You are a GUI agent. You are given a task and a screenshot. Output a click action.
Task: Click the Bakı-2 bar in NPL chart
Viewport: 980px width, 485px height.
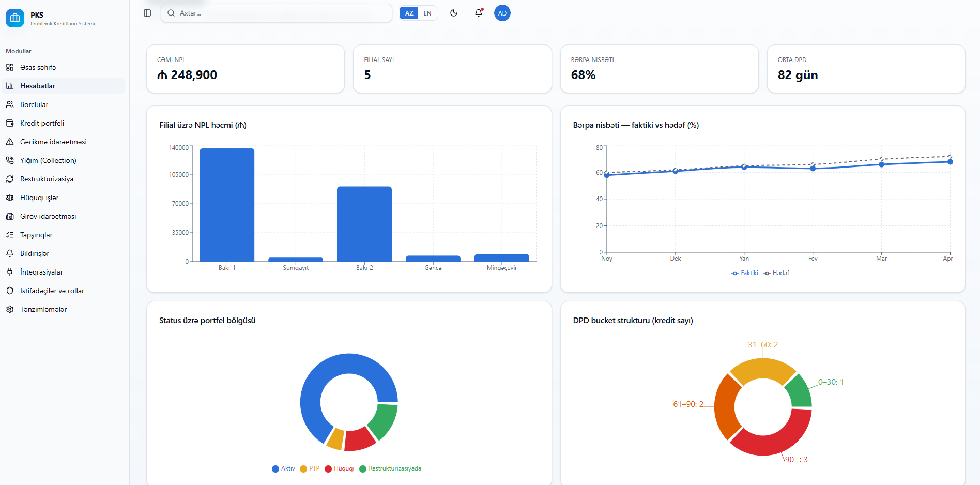(x=364, y=224)
